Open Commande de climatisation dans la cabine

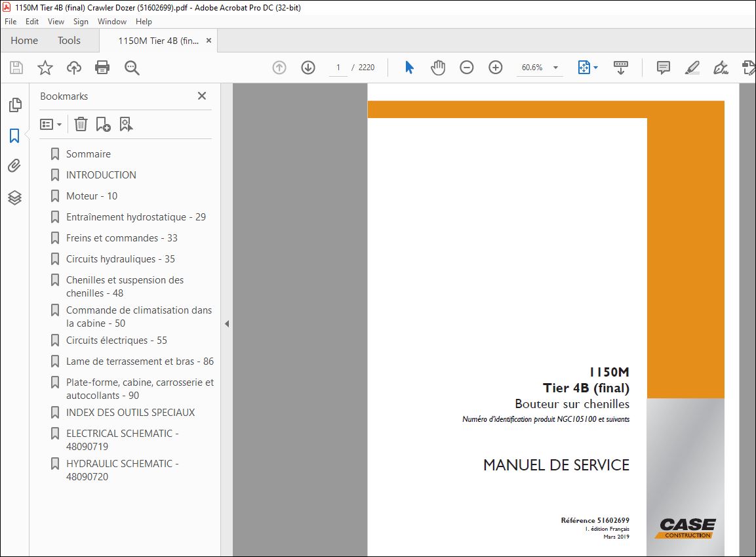138,316
